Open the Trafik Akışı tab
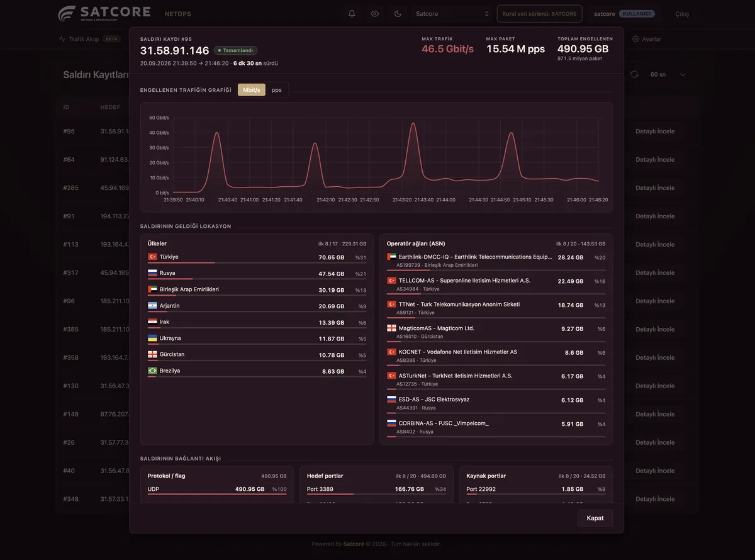This screenshot has height=560, width=755. [89, 39]
